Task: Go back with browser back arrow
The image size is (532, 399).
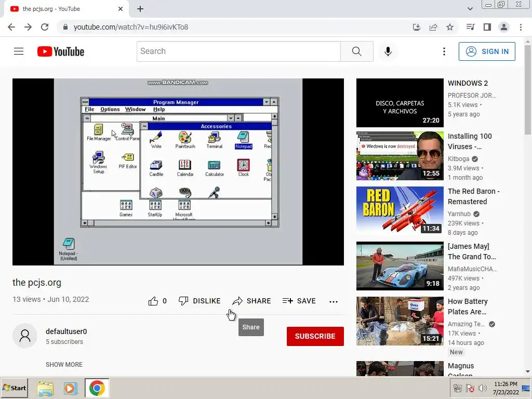Action: [11, 27]
